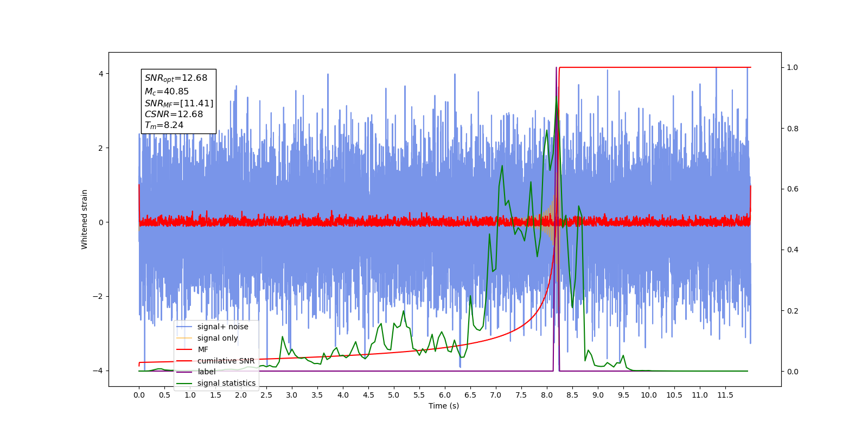Click the right y-axis tick label 0.6
This screenshot has height=434, width=868.
click(x=793, y=189)
